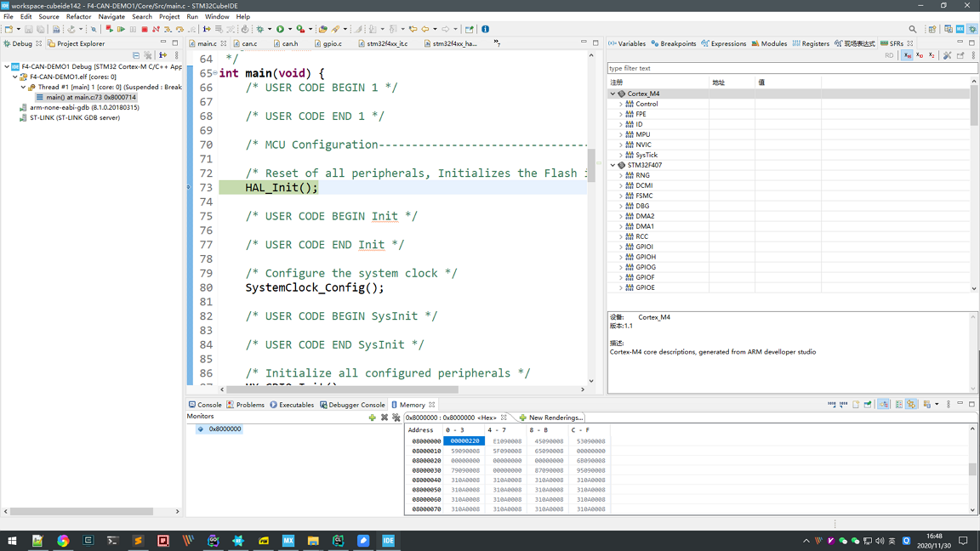The image size is (980, 551).
Task: Collapse Thread #1 in the Debug tree
Action: [24, 88]
